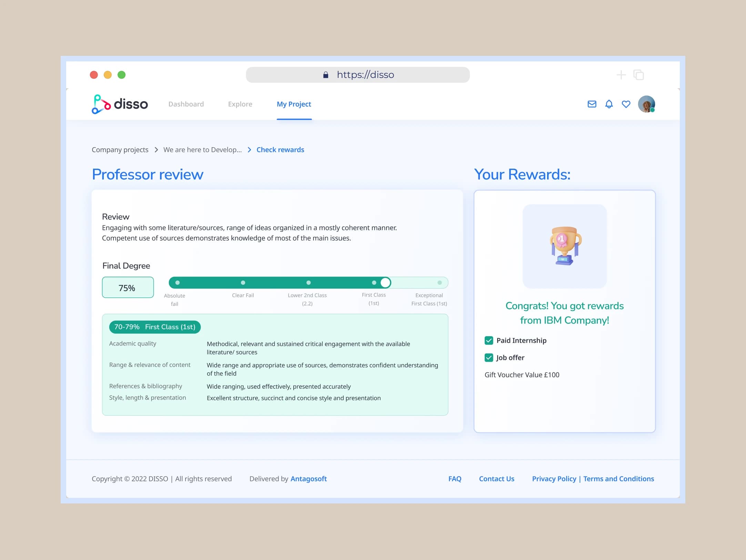Click the disso logo
The image size is (746, 560).
[120, 104]
